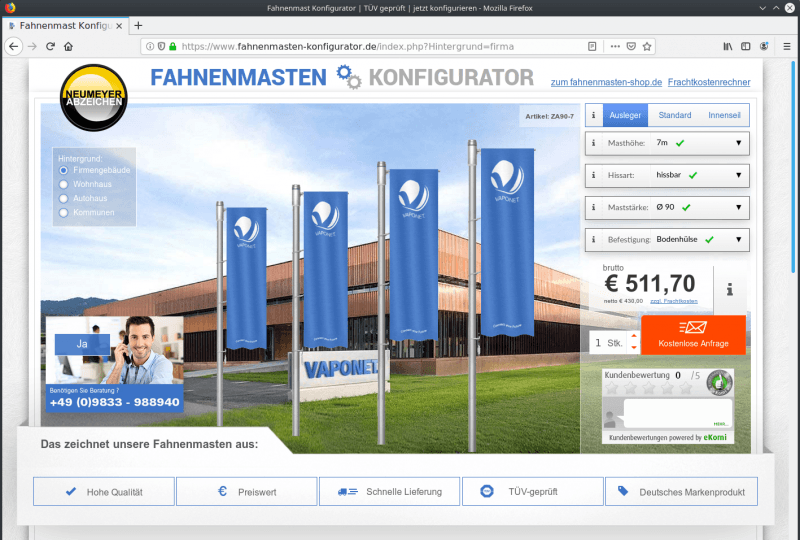Switch to the Standard tab
The width and height of the screenshot is (800, 540).
click(x=674, y=115)
